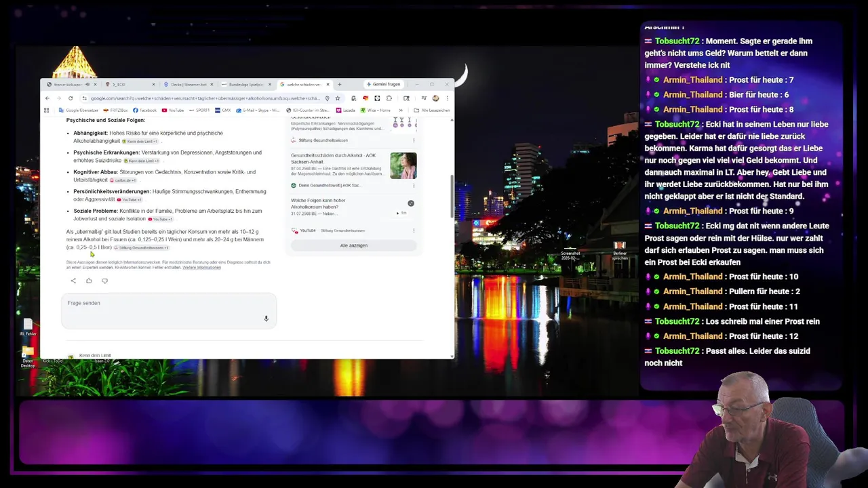Share the AI answer via share icon
The height and width of the screenshot is (488, 868).
pyautogui.click(x=73, y=281)
